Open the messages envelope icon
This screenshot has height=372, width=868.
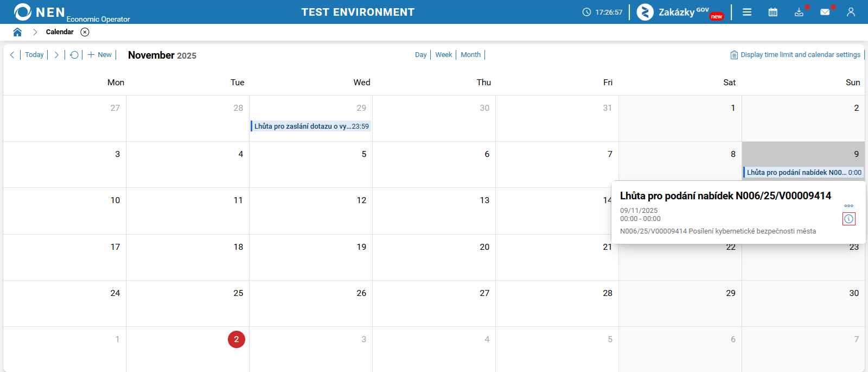(825, 12)
